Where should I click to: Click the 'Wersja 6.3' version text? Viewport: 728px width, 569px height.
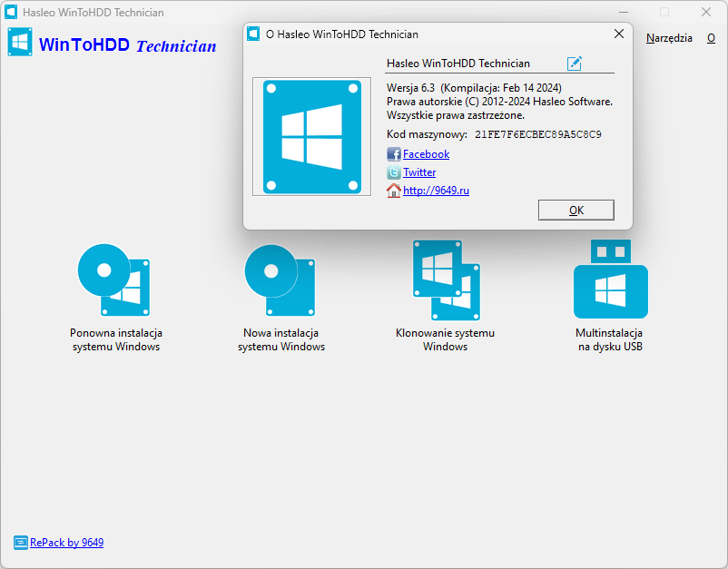410,88
